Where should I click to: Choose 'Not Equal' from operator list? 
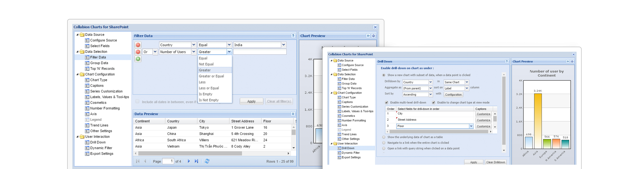coord(215,64)
